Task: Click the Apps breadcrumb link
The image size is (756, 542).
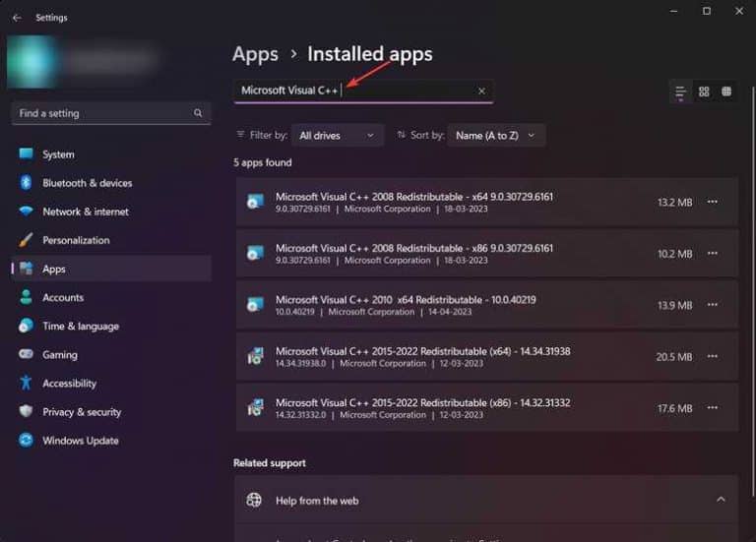Action: point(255,54)
